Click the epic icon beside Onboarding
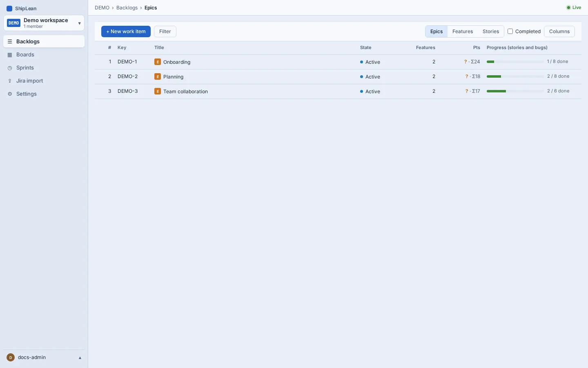This screenshot has height=368, width=588. pos(158,62)
